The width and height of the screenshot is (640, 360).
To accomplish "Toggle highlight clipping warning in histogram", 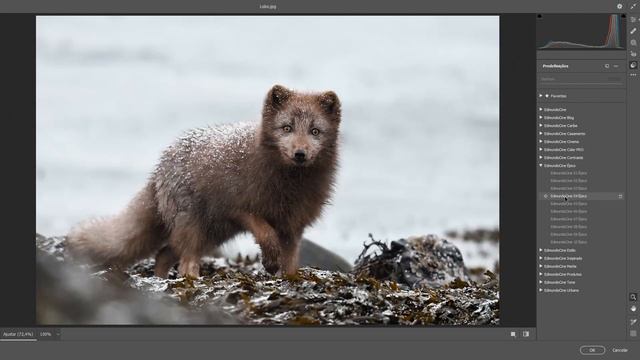I will tap(623, 16).
